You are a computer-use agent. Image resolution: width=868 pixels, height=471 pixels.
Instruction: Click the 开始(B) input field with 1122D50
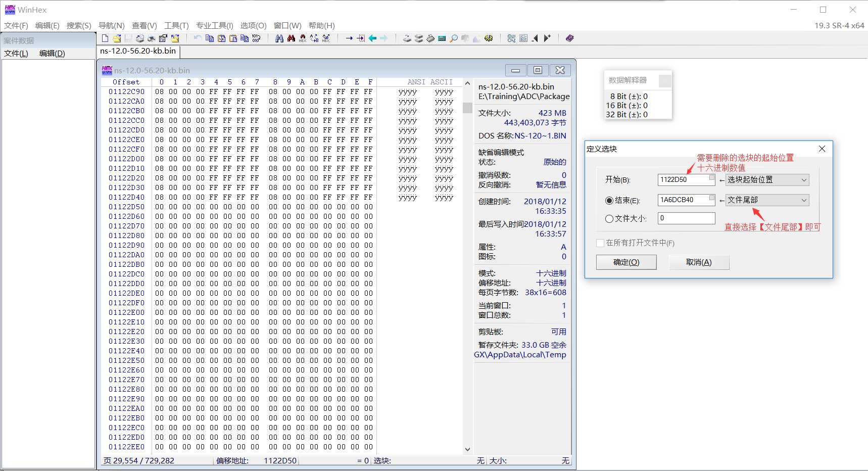coord(687,180)
